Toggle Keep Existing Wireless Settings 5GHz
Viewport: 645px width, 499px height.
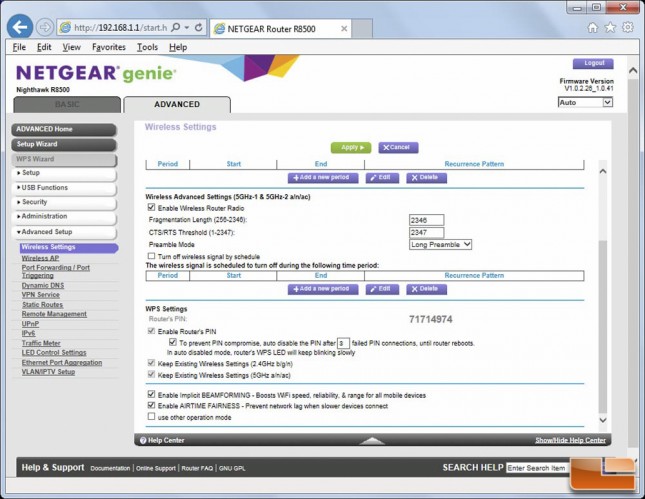click(151, 374)
